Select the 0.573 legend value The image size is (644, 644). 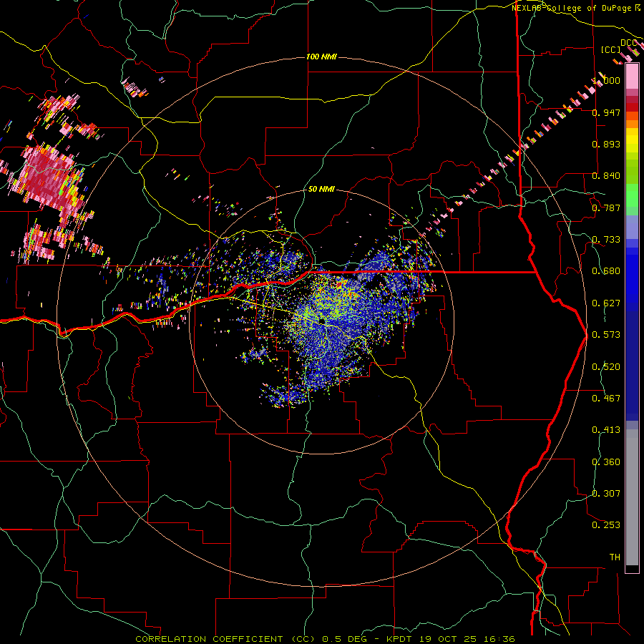pyautogui.click(x=606, y=334)
